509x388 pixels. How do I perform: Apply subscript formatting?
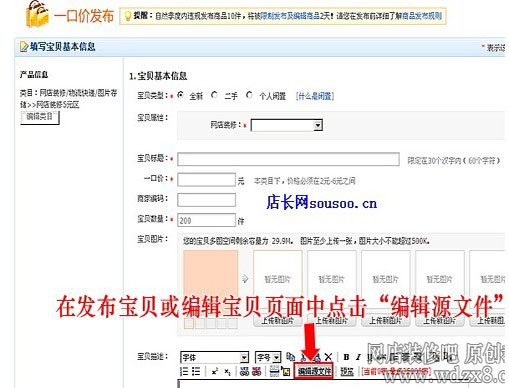[227, 371]
